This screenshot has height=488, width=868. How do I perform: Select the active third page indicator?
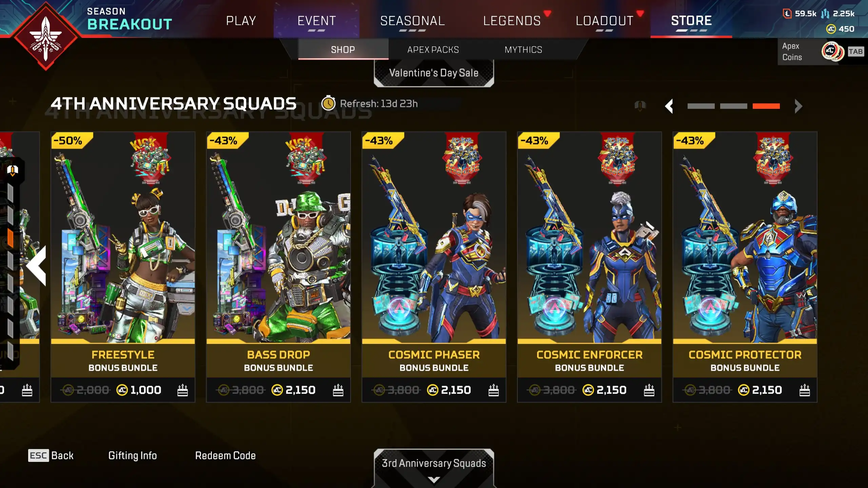tap(766, 106)
